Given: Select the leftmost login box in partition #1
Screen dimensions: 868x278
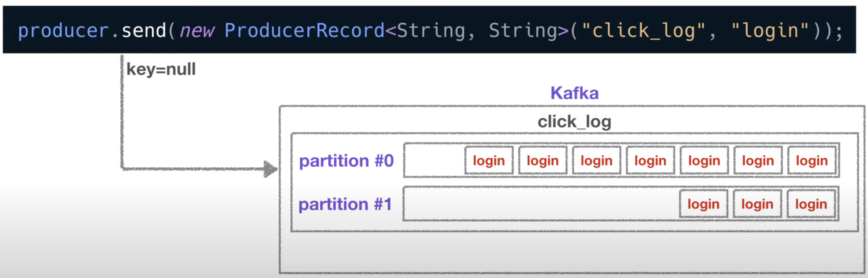Looking at the screenshot, I should click(x=704, y=204).
